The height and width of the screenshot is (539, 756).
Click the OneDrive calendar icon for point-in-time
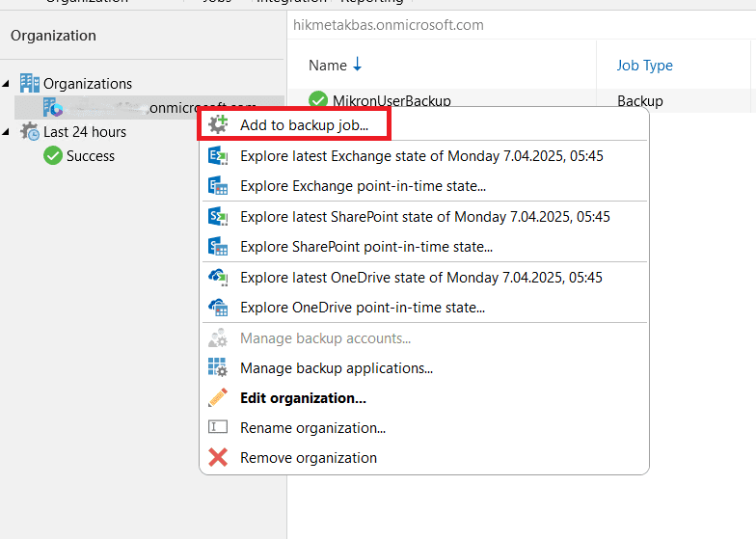pyautogui.click(x=218, y=308)
